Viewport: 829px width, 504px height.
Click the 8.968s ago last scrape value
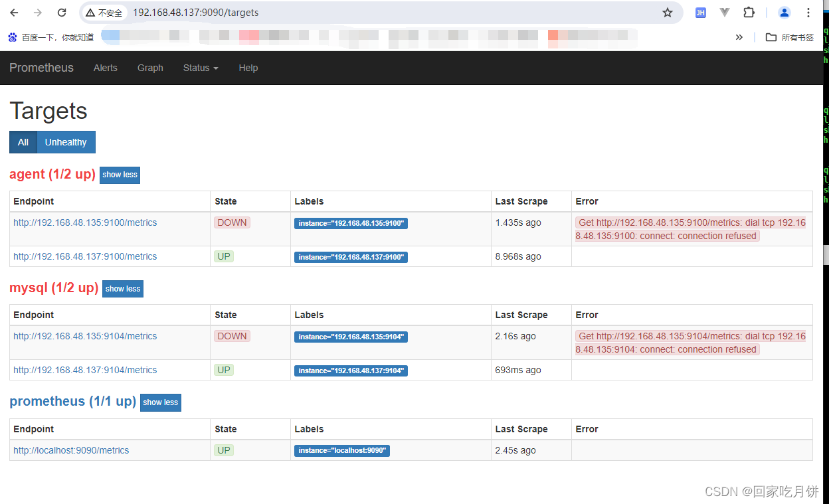[x=518, y=256]
